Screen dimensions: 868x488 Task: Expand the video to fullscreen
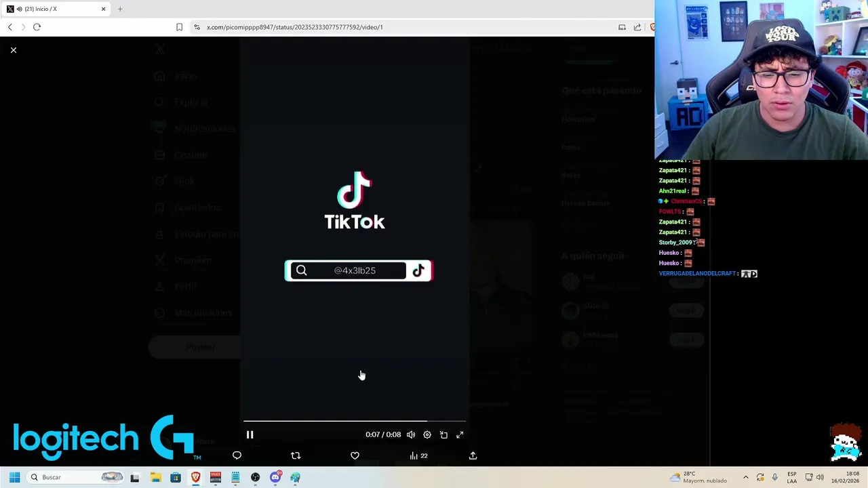coord(460,435)
